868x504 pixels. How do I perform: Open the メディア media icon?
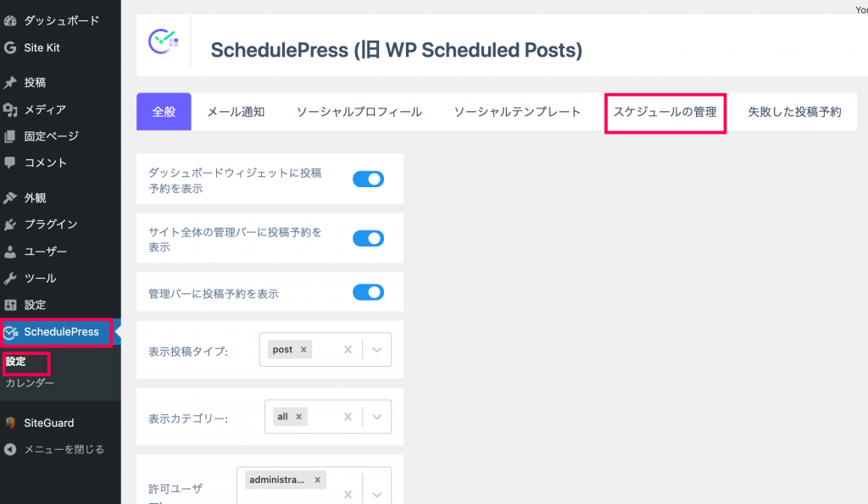pyautogui.click(x=10, y=109)
